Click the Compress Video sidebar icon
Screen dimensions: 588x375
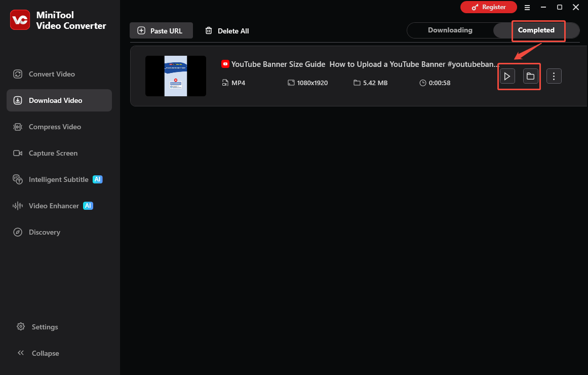(18, 127)
